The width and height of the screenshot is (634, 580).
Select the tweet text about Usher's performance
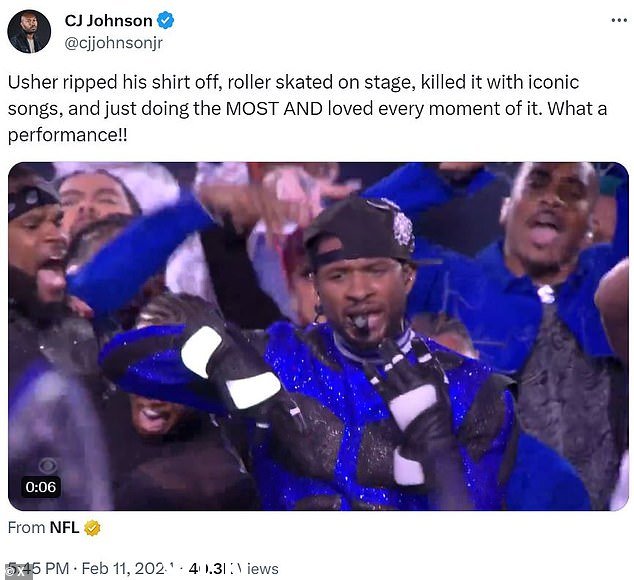tap(307, 108)
